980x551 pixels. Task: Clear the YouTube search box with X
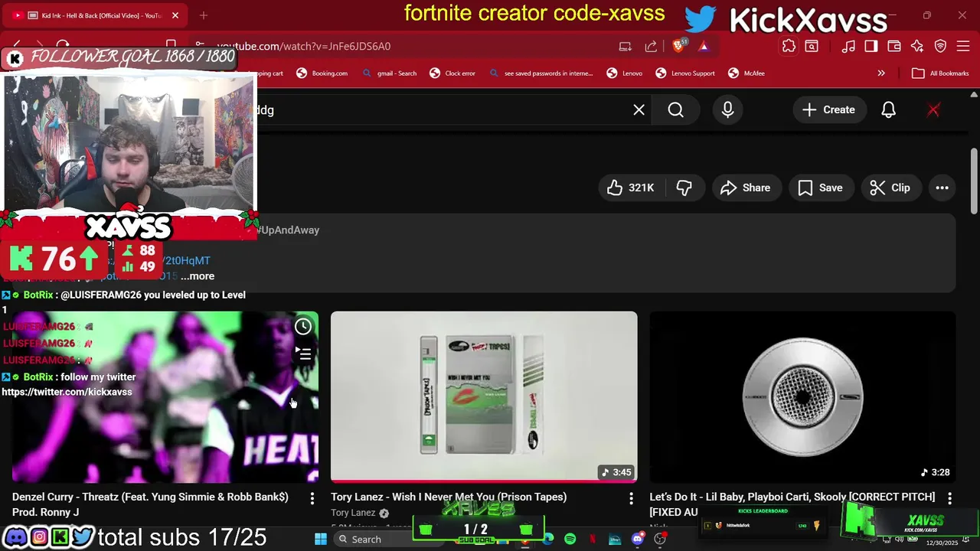coord(639,109)
